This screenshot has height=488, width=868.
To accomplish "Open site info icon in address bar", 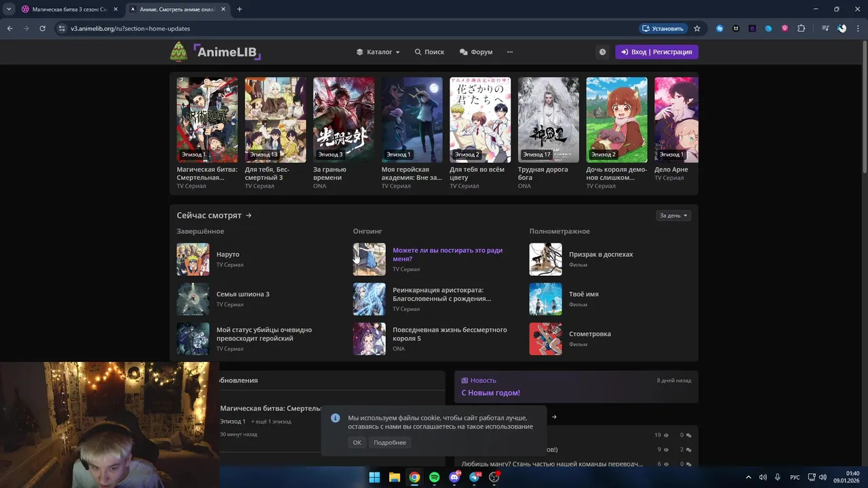I will click(x=62, y=28).
